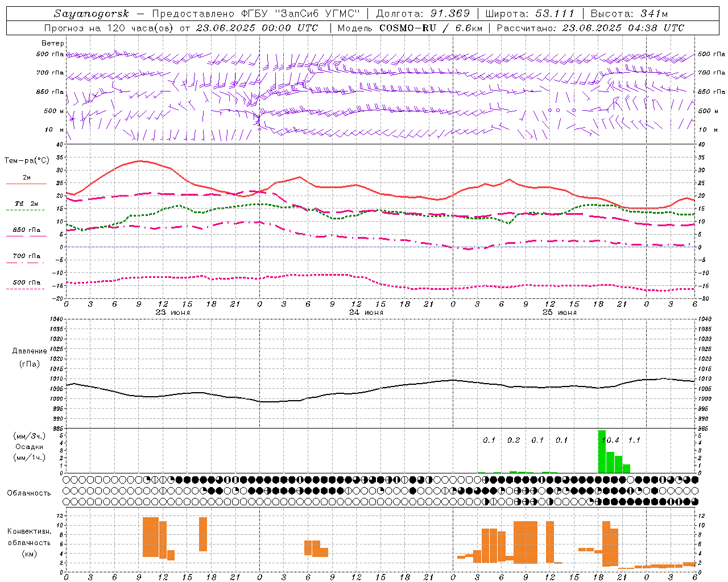Click the (км) unit label for convective clouds

29,554
